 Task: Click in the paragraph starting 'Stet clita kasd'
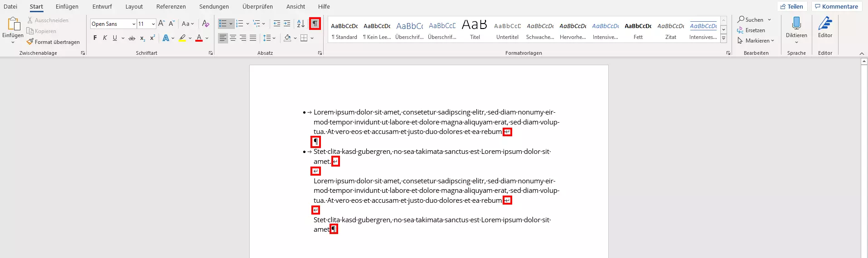(432, 156)
